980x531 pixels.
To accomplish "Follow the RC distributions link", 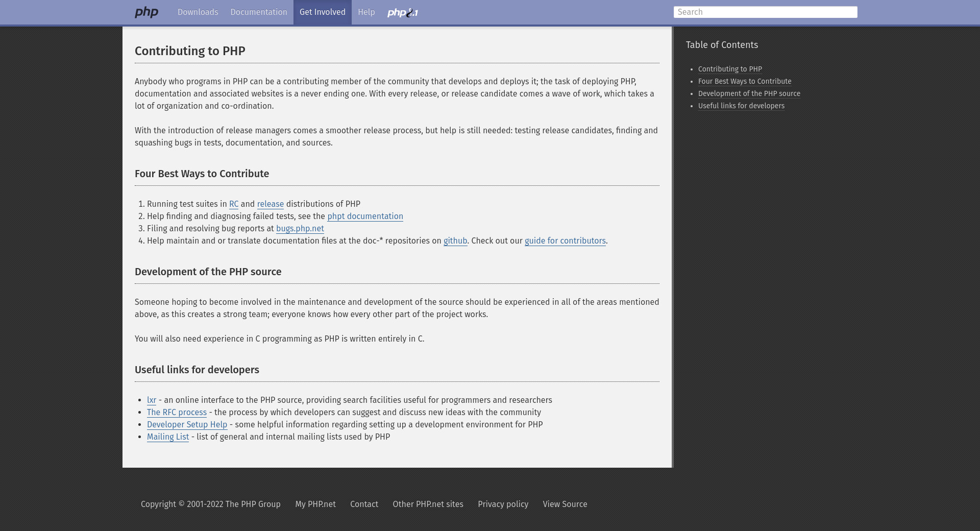I will (x=234, y=204).
